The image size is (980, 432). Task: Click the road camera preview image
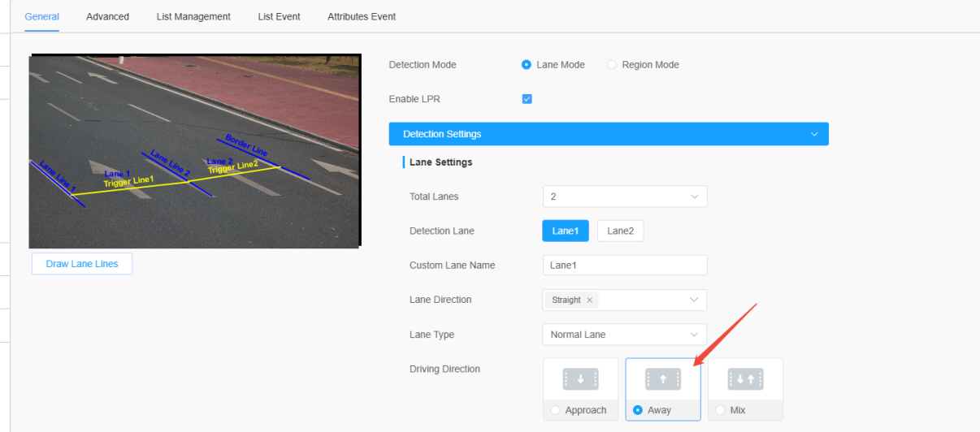coord(194,151)
